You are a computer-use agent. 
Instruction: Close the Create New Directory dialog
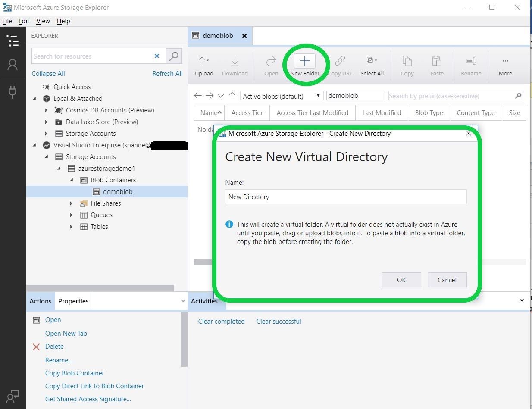point(469,134)
